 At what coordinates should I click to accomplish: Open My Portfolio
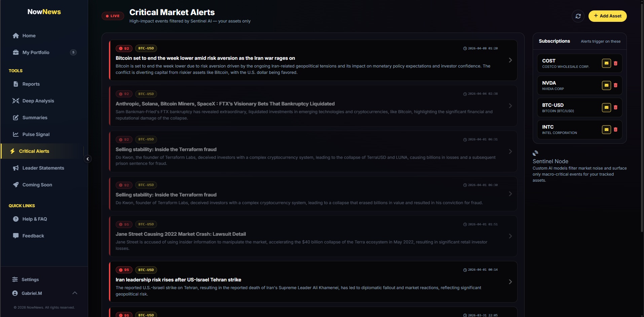35,52
